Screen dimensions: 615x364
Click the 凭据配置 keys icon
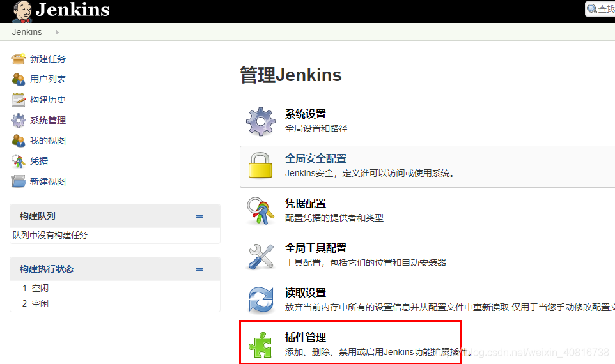coord(260,211)
